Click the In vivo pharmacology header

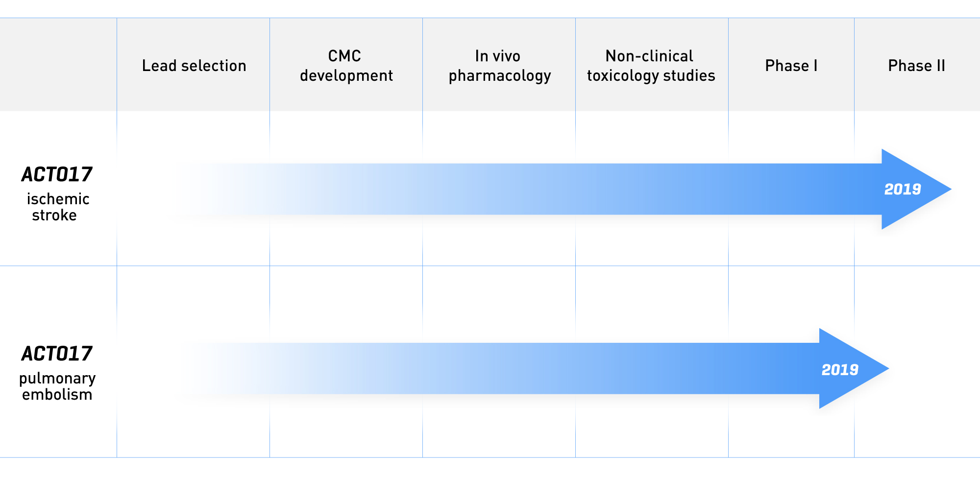pos(499,66)
